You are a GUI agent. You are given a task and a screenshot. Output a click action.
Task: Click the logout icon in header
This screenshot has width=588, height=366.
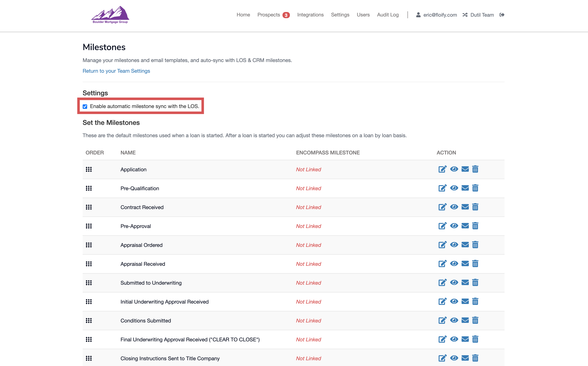click(x=502, y=15)
